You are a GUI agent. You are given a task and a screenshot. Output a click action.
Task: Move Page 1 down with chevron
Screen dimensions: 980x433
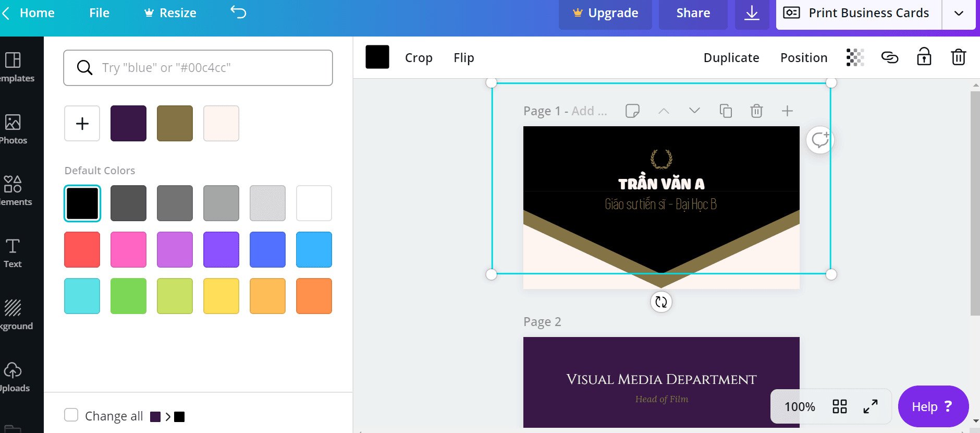tap(694, 111)
